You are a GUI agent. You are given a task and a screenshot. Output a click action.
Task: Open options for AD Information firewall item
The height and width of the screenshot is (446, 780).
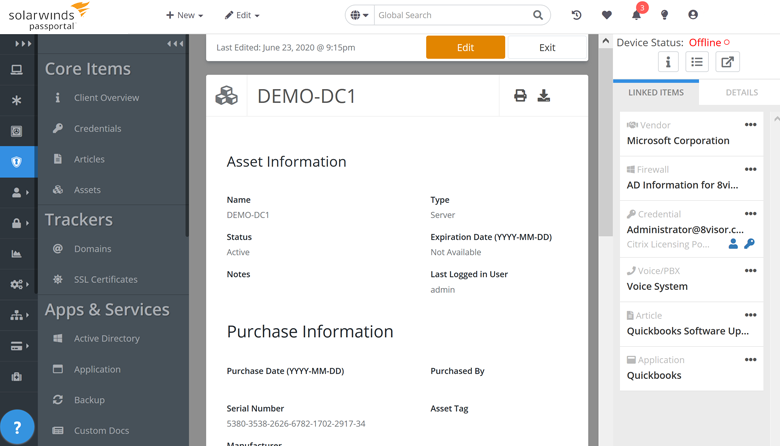point(750,170)
